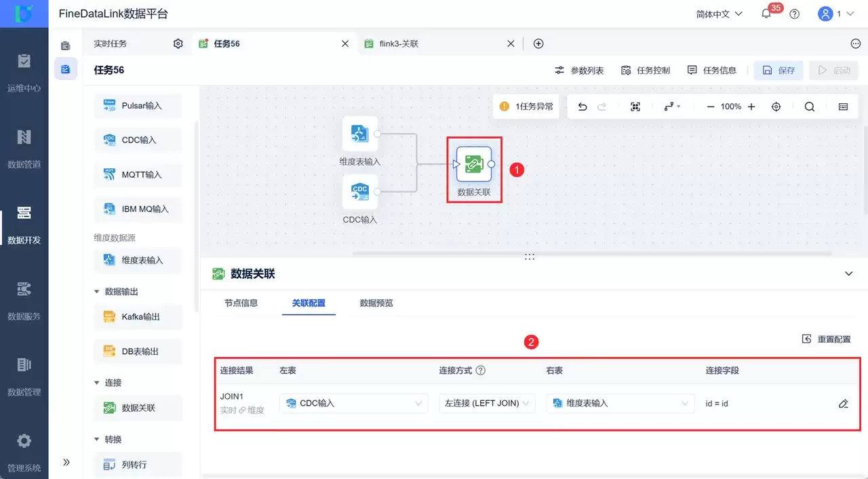
Task: Collapse the 连接 group
Action: coord(96,383)
